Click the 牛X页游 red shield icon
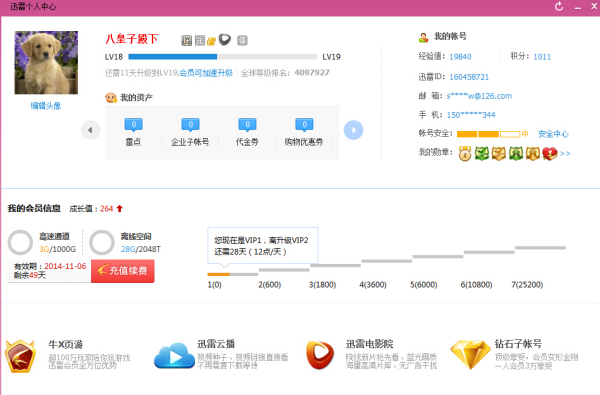 coord(20,356)
